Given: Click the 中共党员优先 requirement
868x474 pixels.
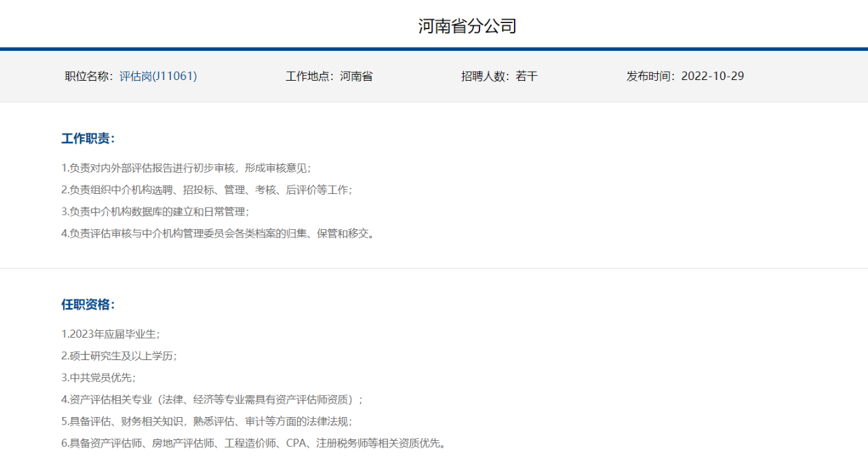Looking at the screenshot, I should click(98, 378).
